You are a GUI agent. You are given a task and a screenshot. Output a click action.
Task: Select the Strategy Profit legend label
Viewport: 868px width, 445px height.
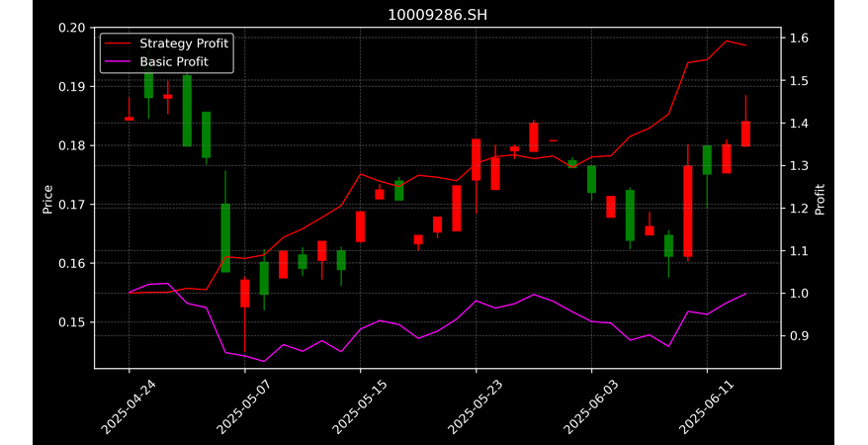(184, 44)
